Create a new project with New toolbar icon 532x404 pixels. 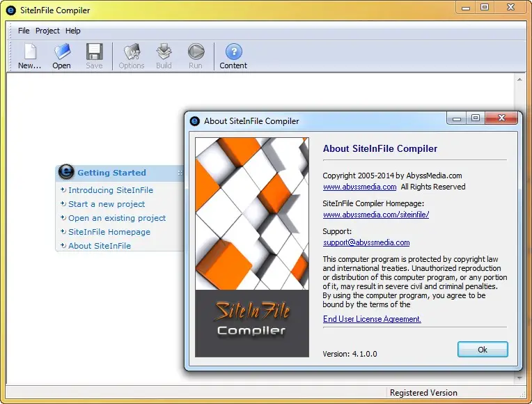tap(30, 56)
